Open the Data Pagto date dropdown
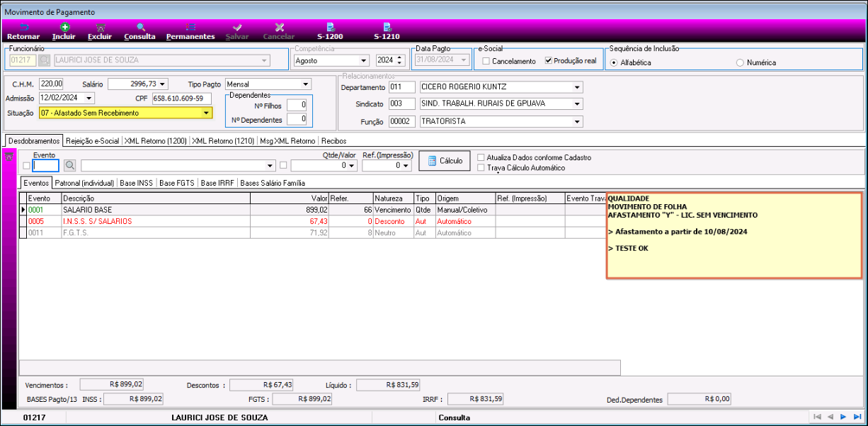Screen dimensions: 868x426 click(465, 60)
